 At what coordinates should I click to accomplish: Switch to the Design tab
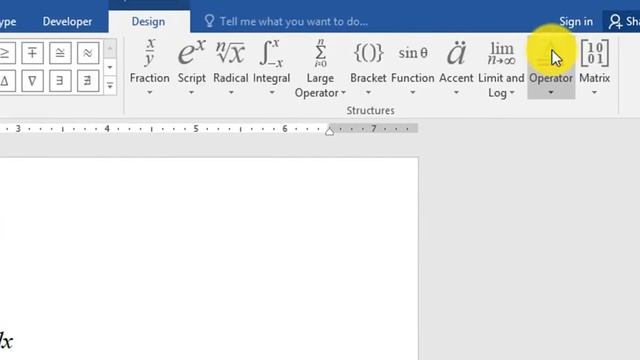pos(148,22)
